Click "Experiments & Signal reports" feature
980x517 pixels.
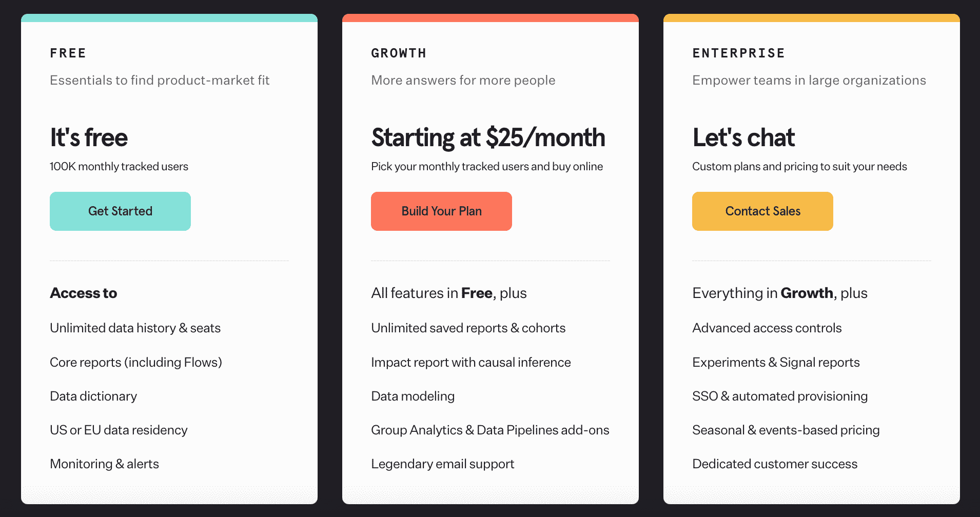[x=776, y=363]
